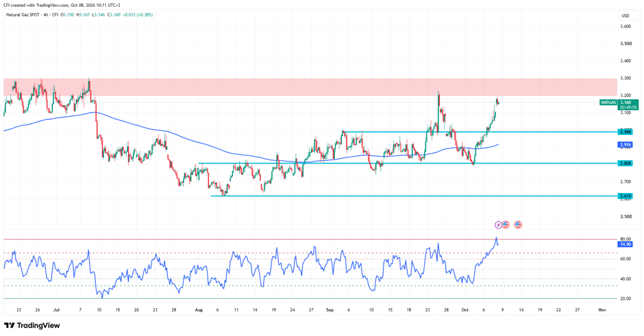Click the 'Oct' date axis label

click(465, 310)
